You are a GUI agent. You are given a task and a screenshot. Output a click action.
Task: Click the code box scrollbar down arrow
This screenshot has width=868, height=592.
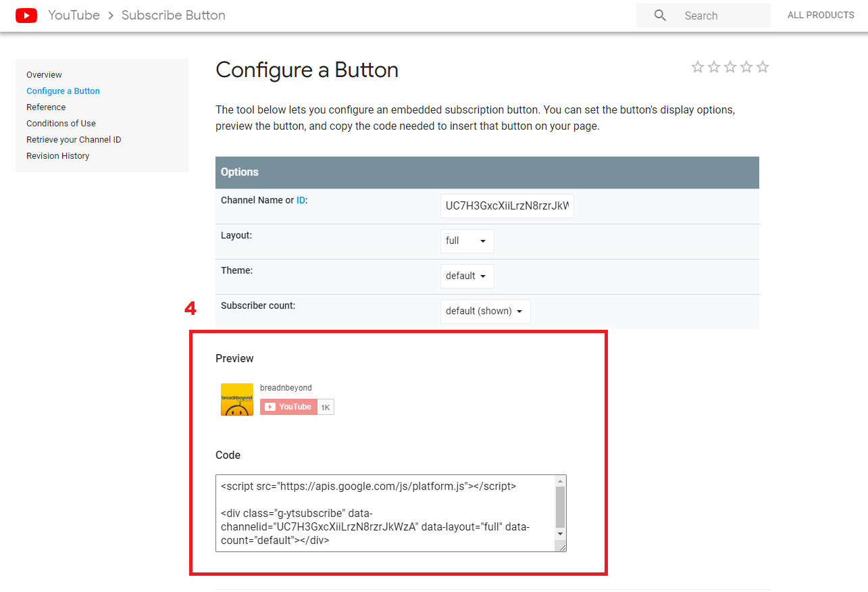(560, 533)
